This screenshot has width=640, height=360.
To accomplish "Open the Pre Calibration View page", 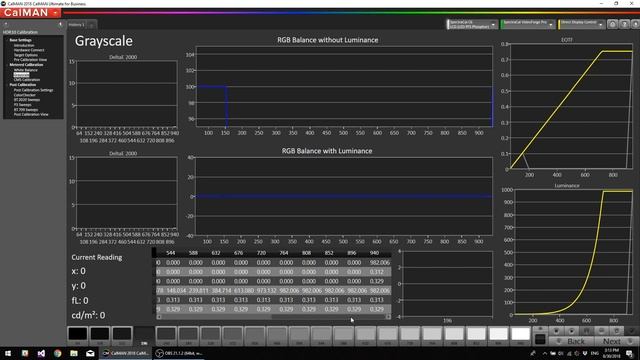I will 30,60.
